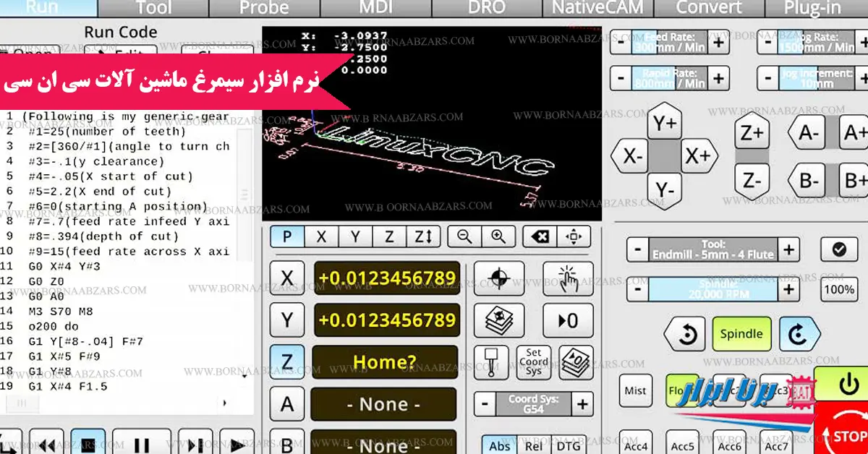Click the Z axis Home? readout
The width and height of the screenshot is (868, 454).
click(385, 362)
